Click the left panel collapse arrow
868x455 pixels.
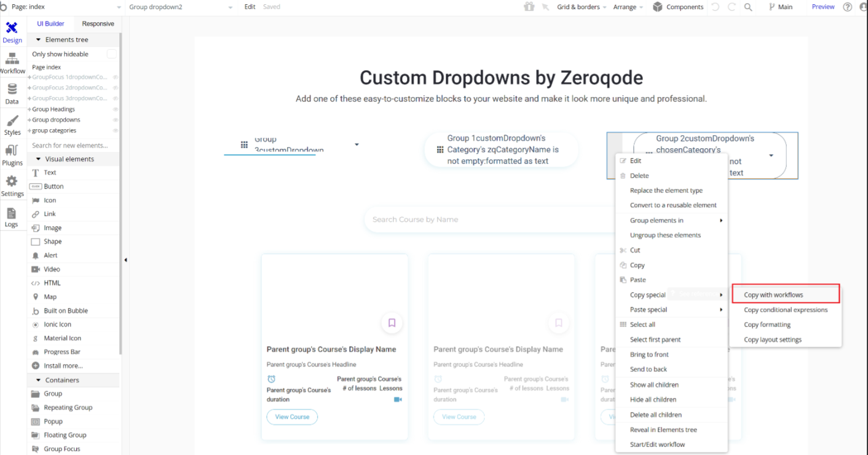(125, 260)
